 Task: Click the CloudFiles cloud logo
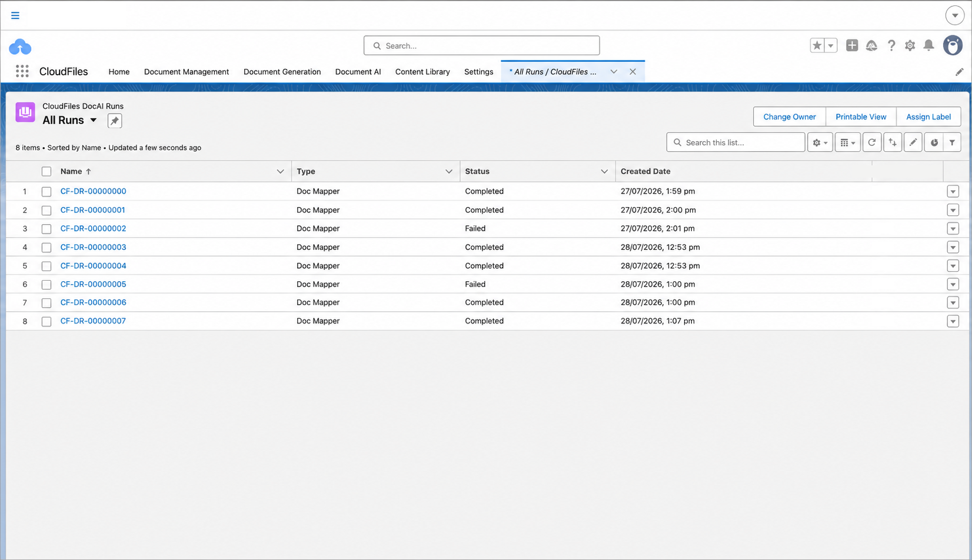click(x=20, y=46)
